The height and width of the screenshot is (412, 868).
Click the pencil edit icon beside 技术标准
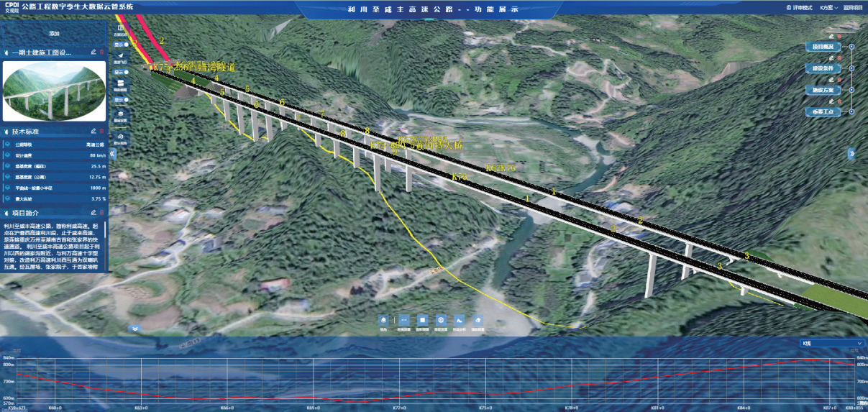(93, 131)
